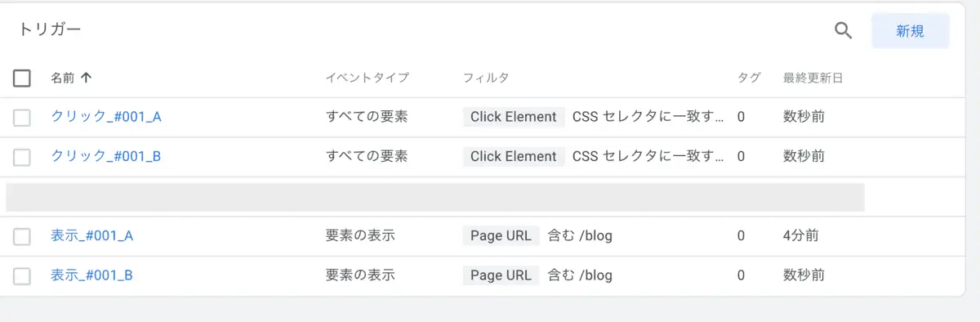Image resolution: width=980 pixels, height=322 pixels.
Task: Toggle the select-all checkbox in the header
Action: [x=22, y=78]
